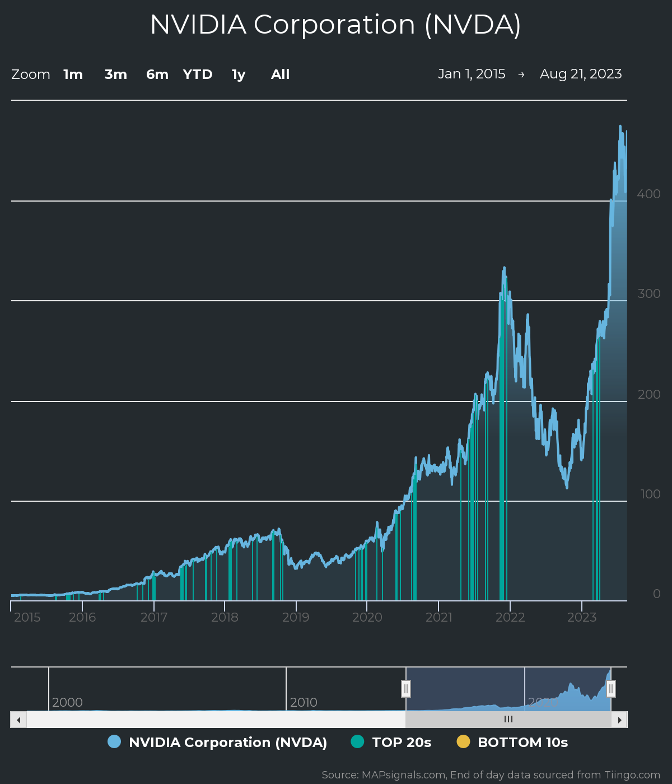Toggle the BOTTOM 10s legend series

click(512, 742)
